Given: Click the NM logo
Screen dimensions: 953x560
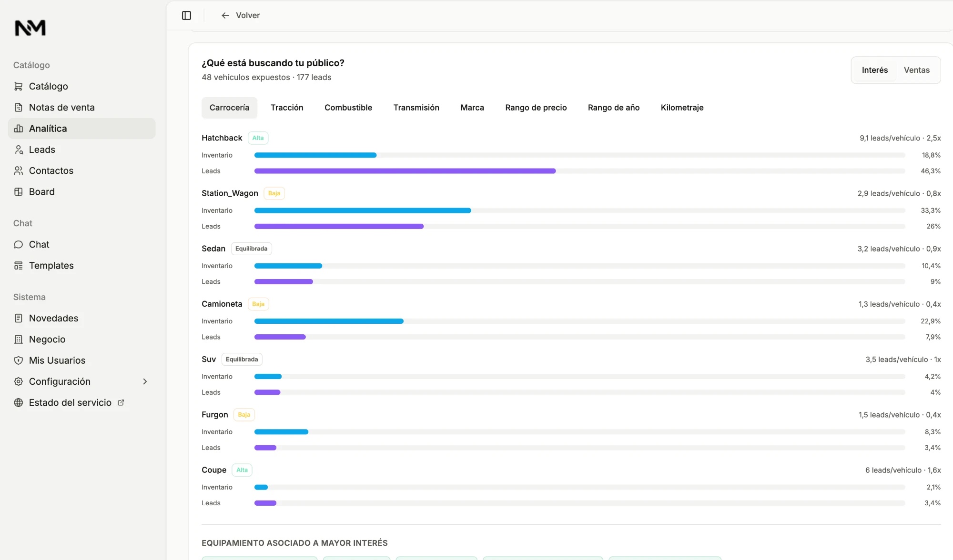Looking at the screenshot, I should coord(30,28).
